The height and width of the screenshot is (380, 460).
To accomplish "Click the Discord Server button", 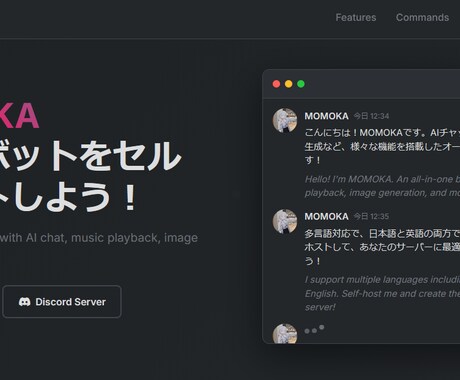I will click(x=62, y=302).
